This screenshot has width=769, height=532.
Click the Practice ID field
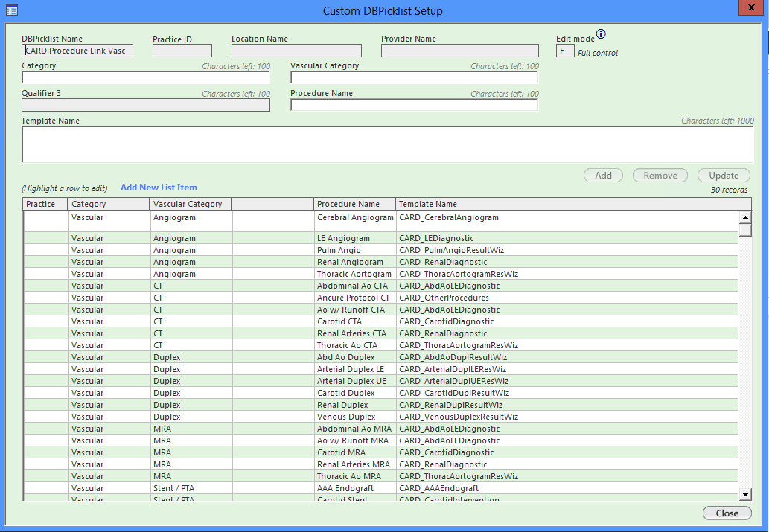[x=182, y=51]
